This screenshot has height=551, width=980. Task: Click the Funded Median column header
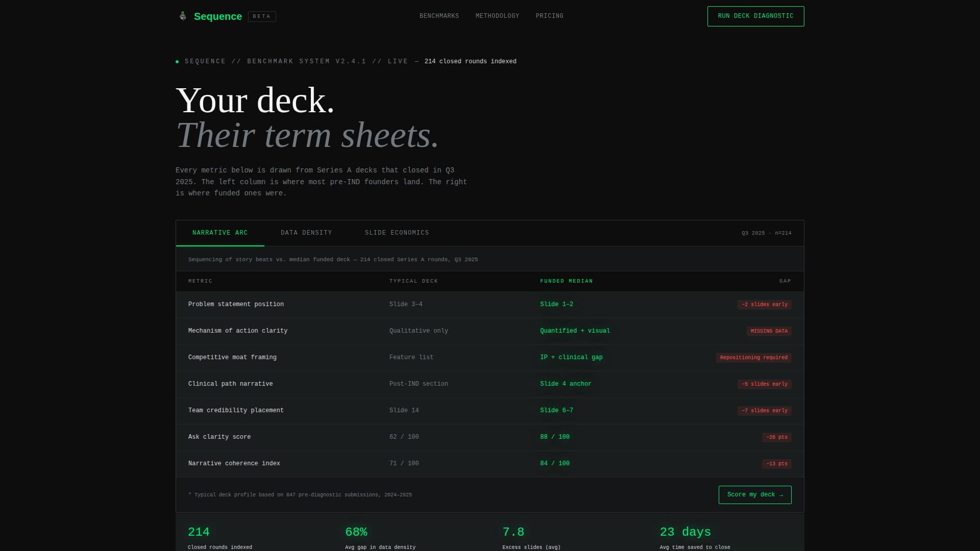(x=567, y=282)
